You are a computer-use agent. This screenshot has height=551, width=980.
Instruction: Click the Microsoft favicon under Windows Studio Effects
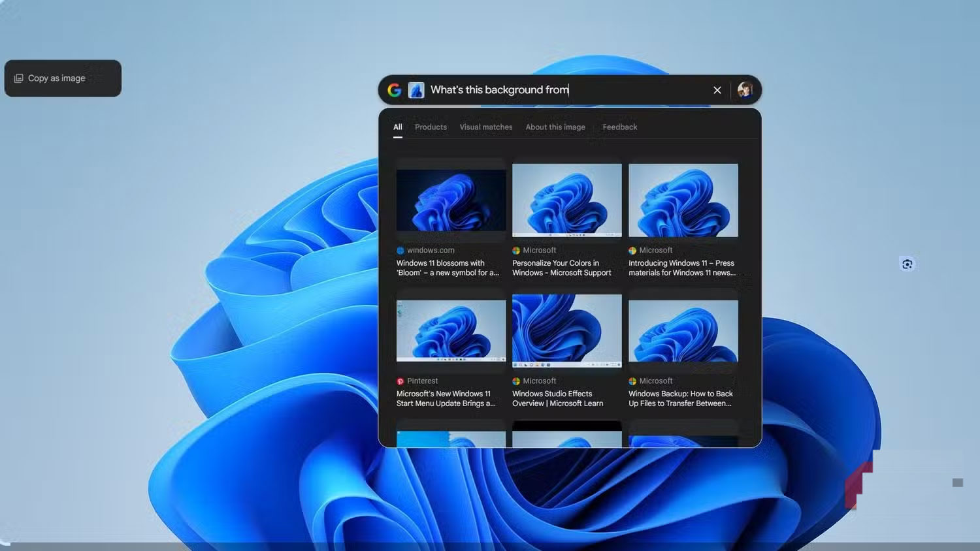pos(516,381)
